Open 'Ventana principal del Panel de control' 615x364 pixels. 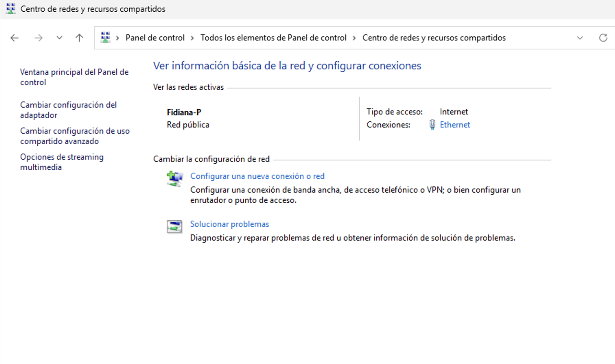[x=74, y=77]
